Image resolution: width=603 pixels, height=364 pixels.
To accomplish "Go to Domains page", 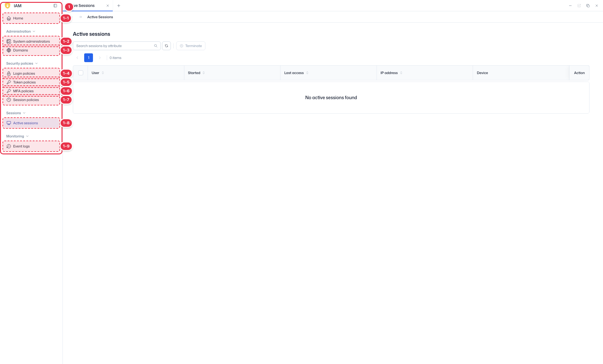I will pos(31,50).
